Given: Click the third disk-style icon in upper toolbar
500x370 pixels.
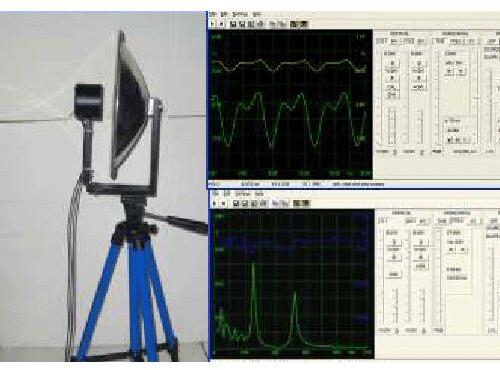Looking at the screenshot, I should 251,24.
